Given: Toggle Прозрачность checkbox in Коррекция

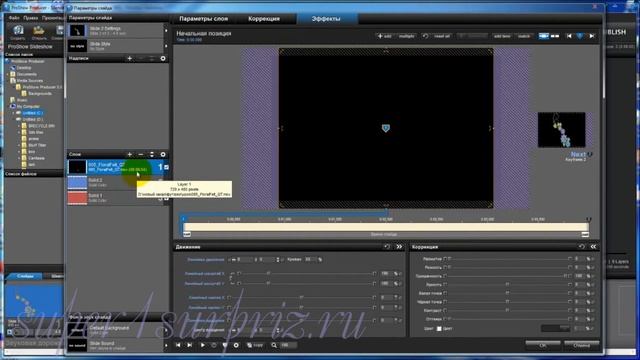Looking at the screenshot, I should [x=445, y=276].
